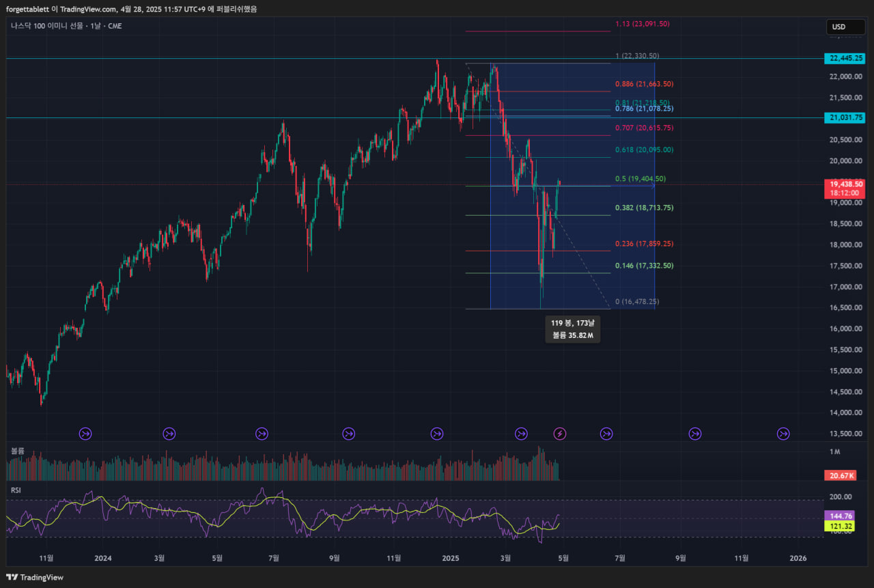The height and width of the screenshot is (588, 874).
Task: Click the 2025 time axis label
Action: pos(450,558)
